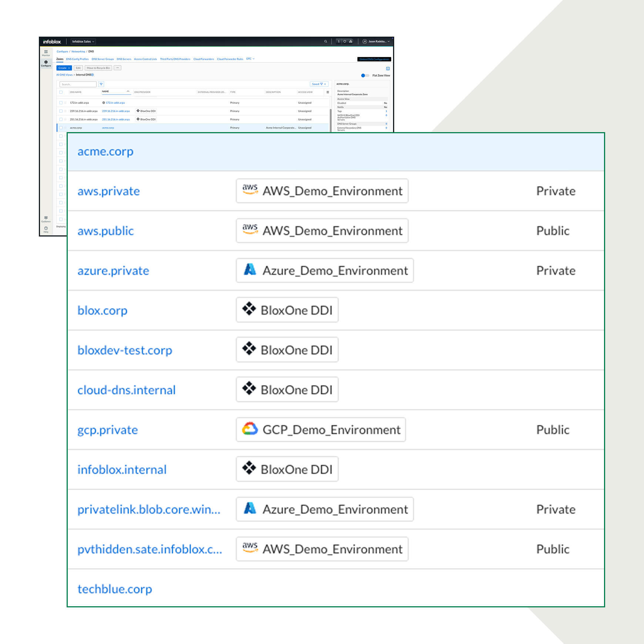Click GCP_Demo_Environment badge in gcp.private row

click(x=321, y=430)
